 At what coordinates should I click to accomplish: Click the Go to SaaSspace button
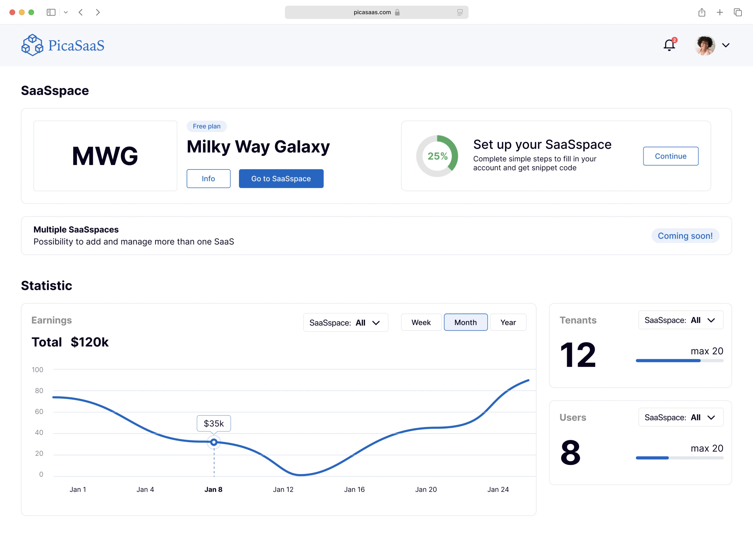281,179
